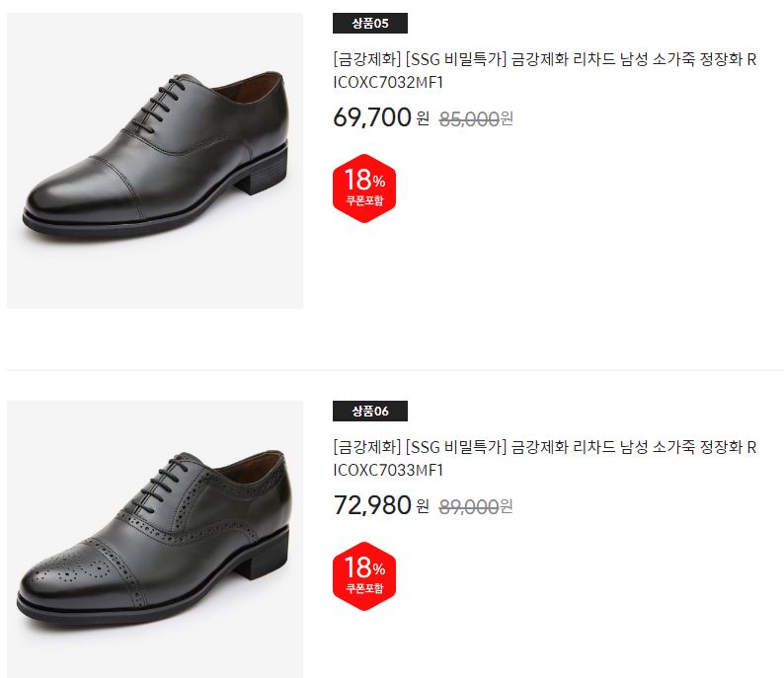Image resolution: width=784 pixels, height=678 pixels.
Task: Click the 쿠폰포함 text in 상품05 badge
Action: [364, 201]
